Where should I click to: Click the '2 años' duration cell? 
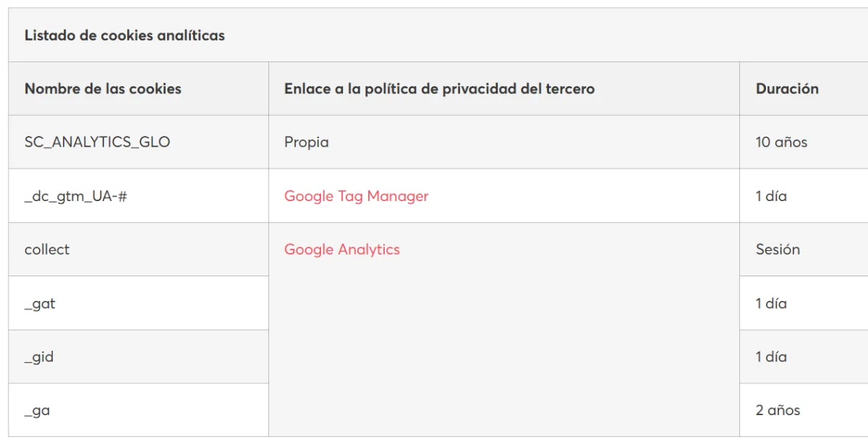point(778,411)
